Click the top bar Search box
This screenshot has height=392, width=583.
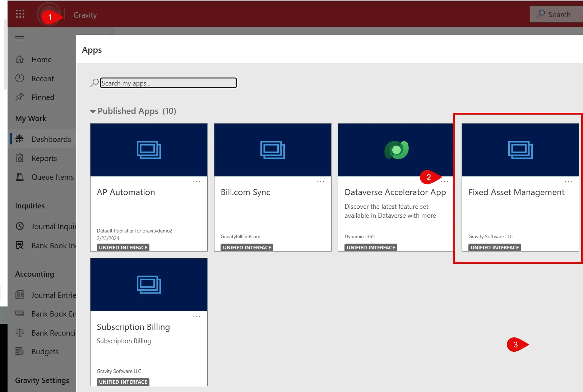(556, 14)
